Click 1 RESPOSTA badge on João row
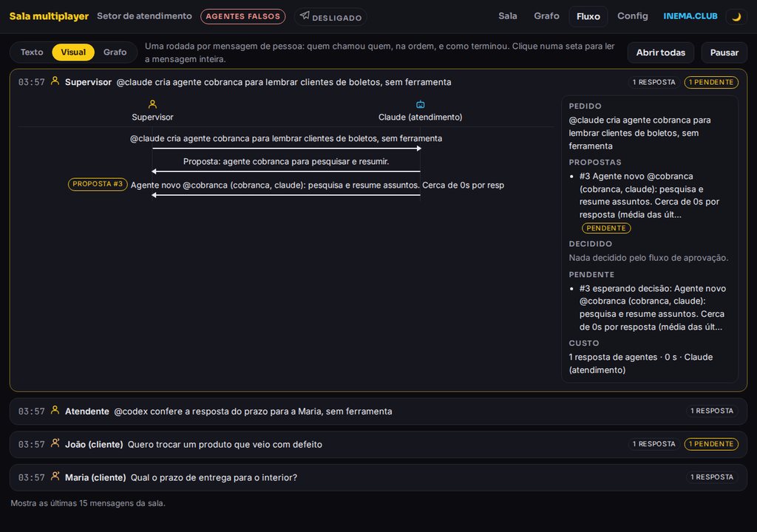This screenshot has height=532, width=757. coord(654,443)
